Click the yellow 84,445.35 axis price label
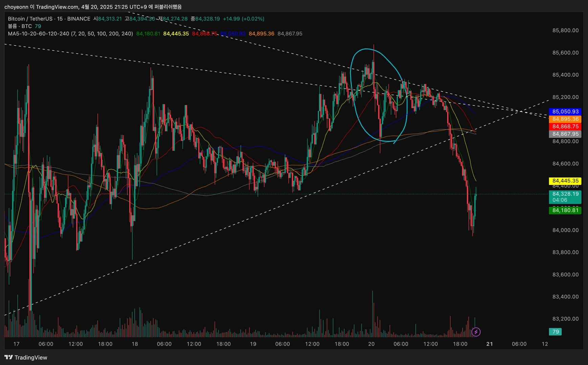This screenshot has width=588, height=365. (x=565, y=181)
